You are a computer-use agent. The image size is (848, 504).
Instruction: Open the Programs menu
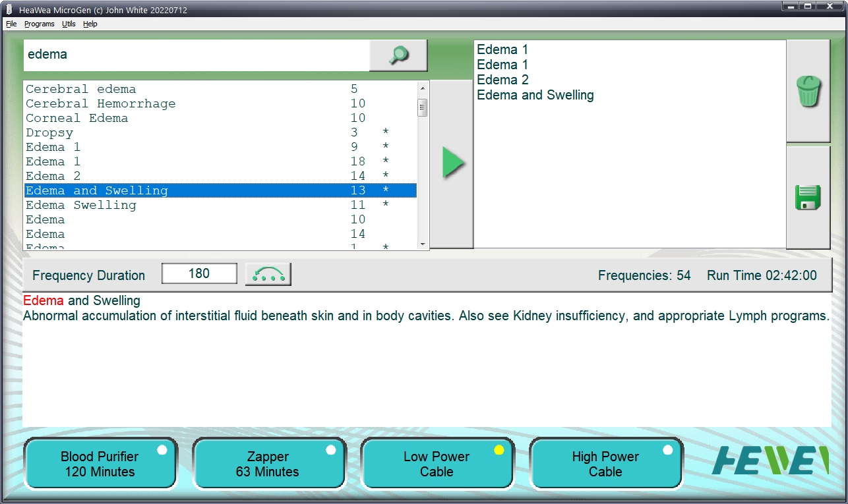40,24
